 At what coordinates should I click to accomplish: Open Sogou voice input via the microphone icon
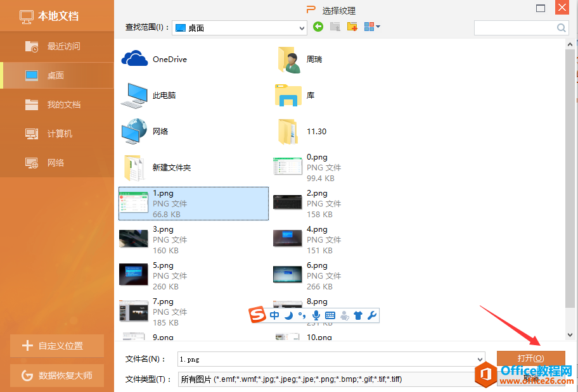[315, 315]
